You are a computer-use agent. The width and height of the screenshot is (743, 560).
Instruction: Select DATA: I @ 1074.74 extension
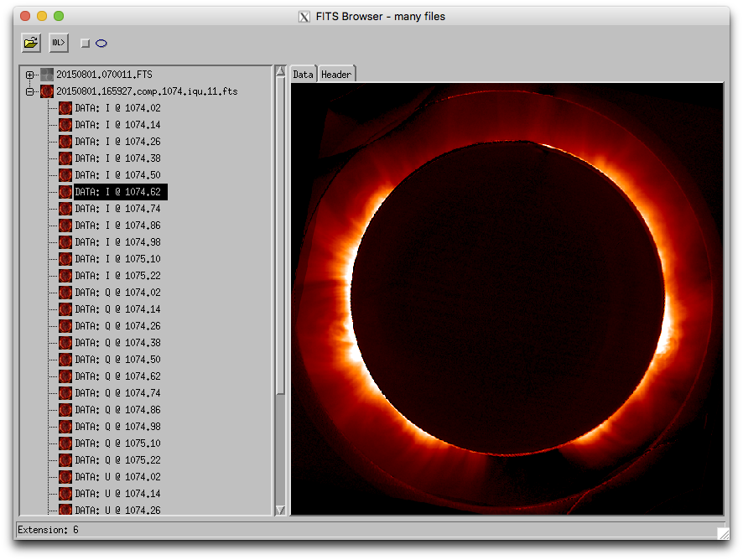pos(117,209)
